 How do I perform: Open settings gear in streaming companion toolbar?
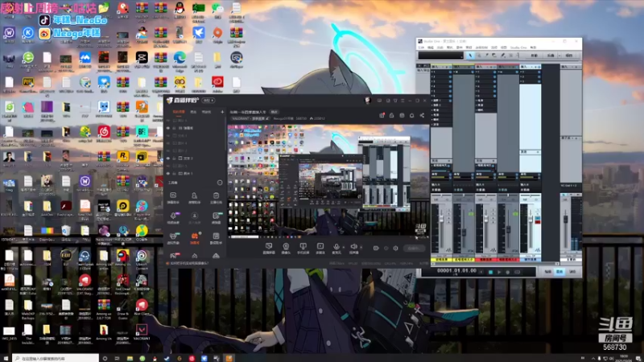click(x=395, y=249)
